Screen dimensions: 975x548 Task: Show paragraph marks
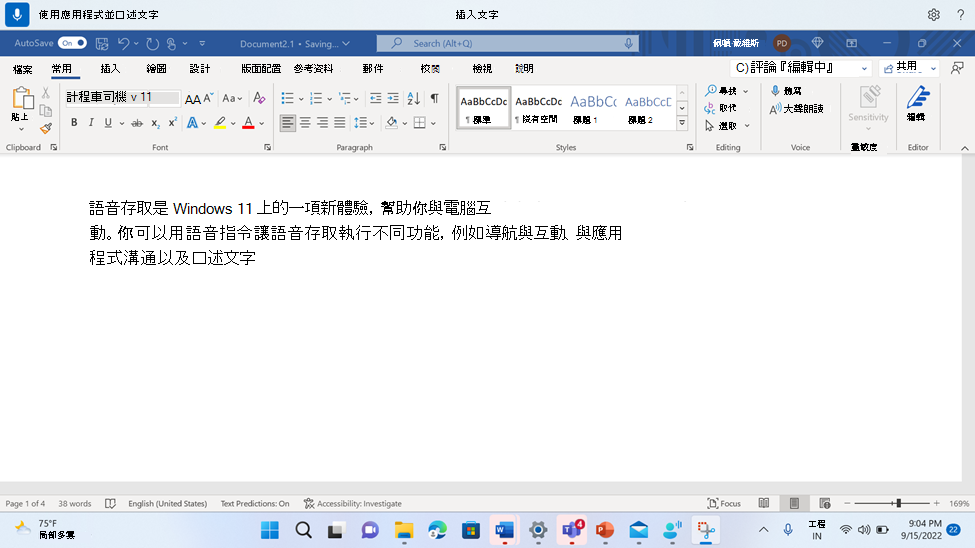(435, 98)
